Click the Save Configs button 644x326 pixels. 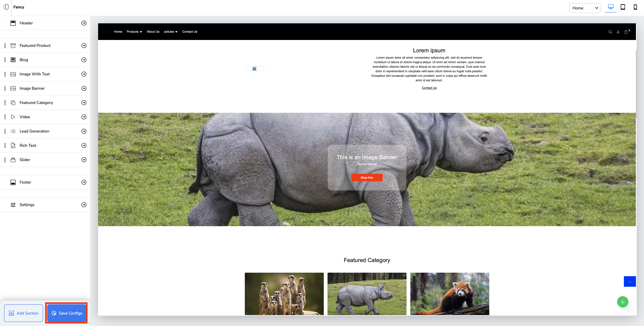pyautogui.click(x=67, y=313)
